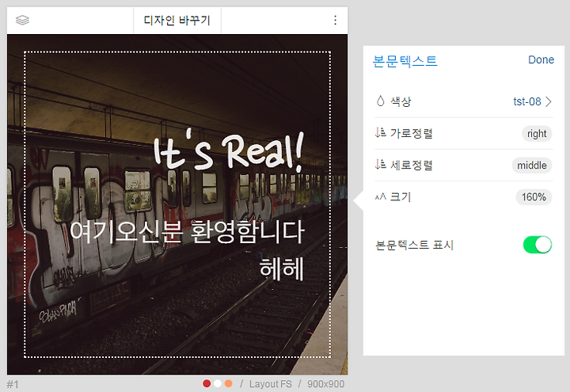This screenshot has height=392, width=570.
Task: Click the 세로정렬 alignment icon
Action: point(380,165)
